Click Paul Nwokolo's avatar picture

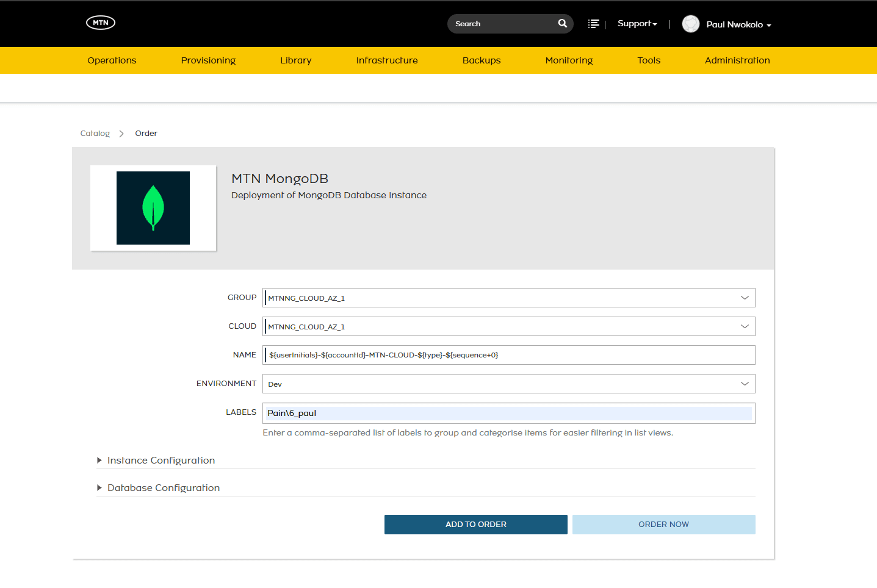point(691,24)
